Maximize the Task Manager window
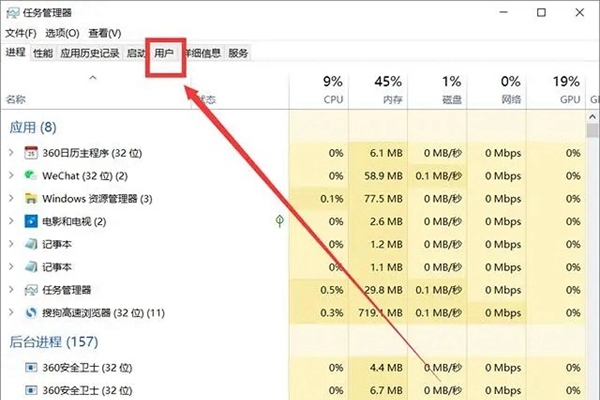This screenshot has width=600, height=400. pos(541,13)
